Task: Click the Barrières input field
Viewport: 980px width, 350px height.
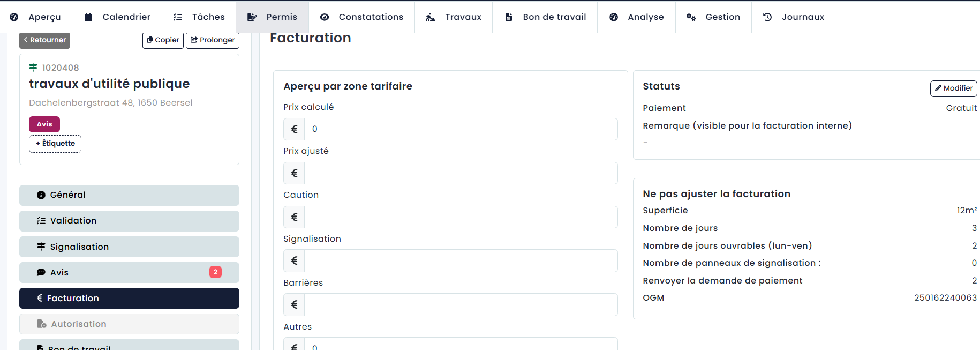Action: [x=461, y=304]
